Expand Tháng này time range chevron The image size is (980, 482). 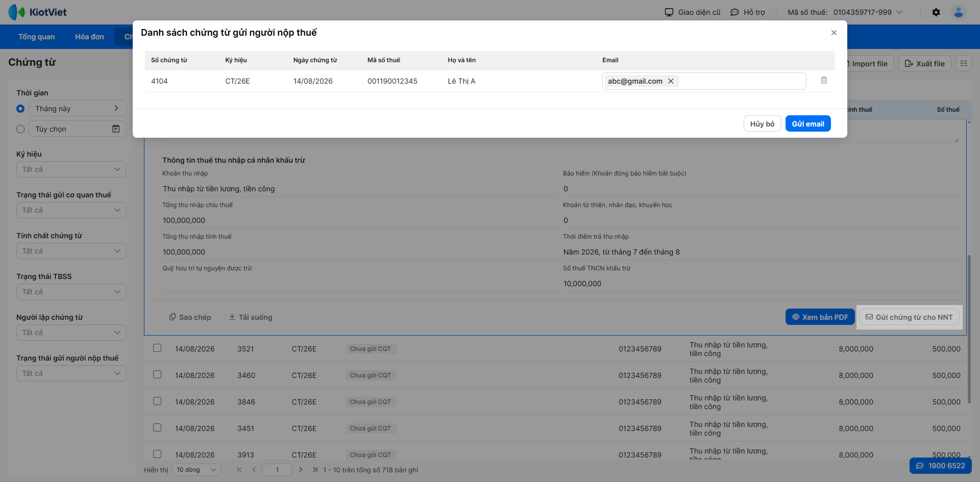click(116, 109)
